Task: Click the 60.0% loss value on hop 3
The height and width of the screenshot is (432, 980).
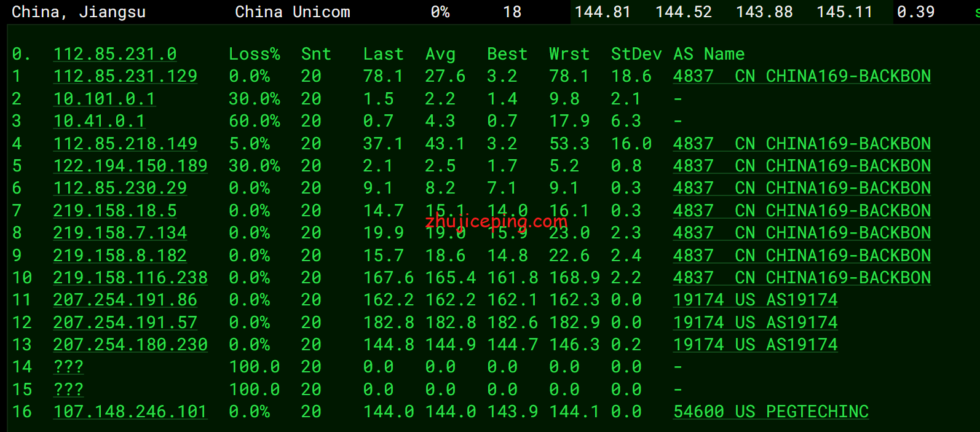Action: coord(255,121)
